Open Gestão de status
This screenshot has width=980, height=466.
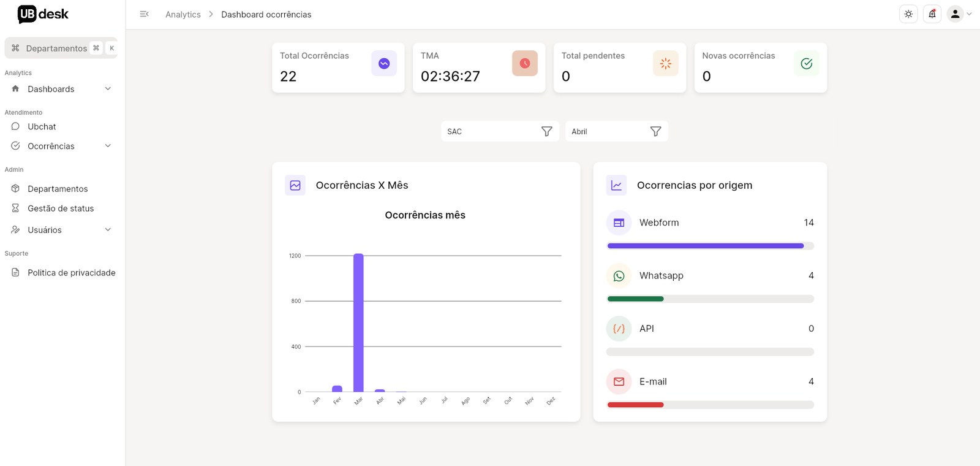point(61,208)
